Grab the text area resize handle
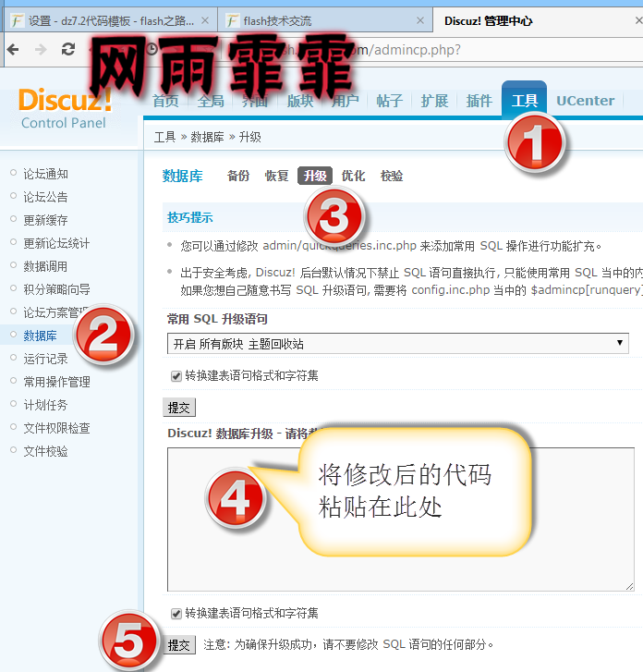This screenshot has width=643, height=672. [629, 586]
